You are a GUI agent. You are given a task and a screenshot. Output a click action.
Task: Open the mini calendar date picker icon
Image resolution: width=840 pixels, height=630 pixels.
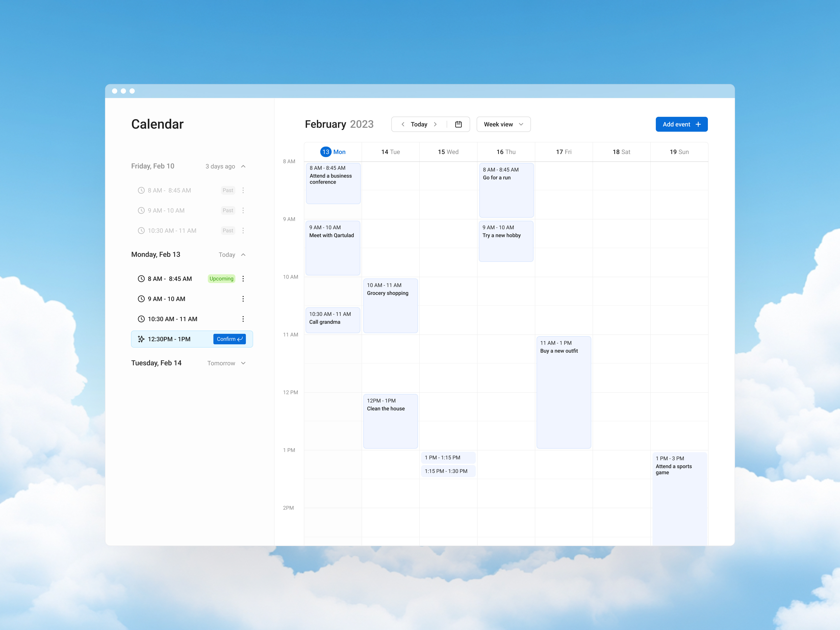click(458, 124)
